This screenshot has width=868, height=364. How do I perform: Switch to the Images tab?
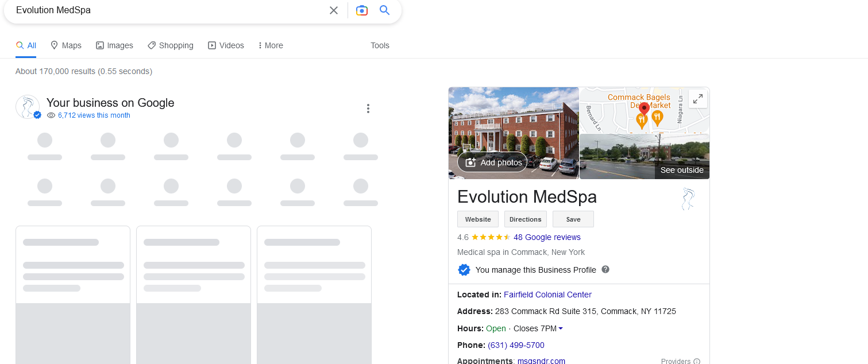pyautogui.click(x=114, y=45)
